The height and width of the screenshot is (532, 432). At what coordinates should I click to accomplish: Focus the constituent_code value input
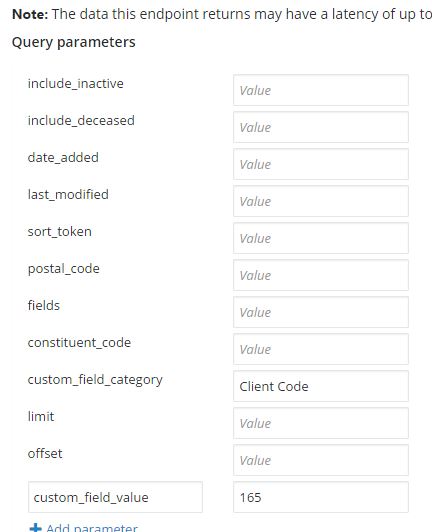(x=321, y=349)
